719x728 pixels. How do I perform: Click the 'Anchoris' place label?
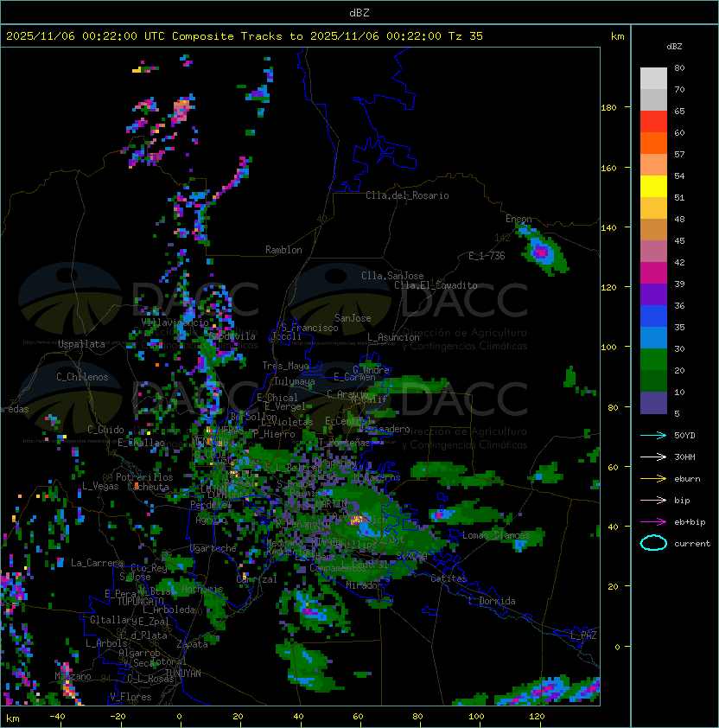(x=202, y=589)
